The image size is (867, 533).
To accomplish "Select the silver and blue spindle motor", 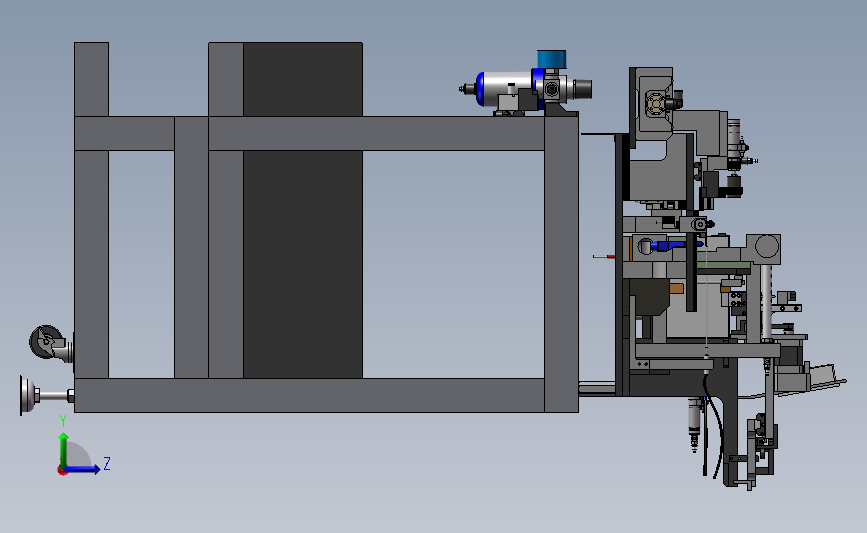I will pos(525,90).
